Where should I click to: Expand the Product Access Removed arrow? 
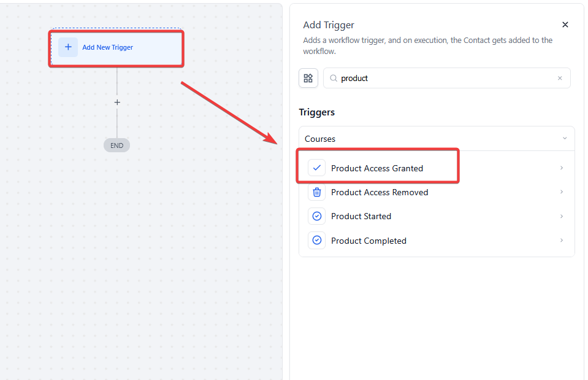[562, 192]
